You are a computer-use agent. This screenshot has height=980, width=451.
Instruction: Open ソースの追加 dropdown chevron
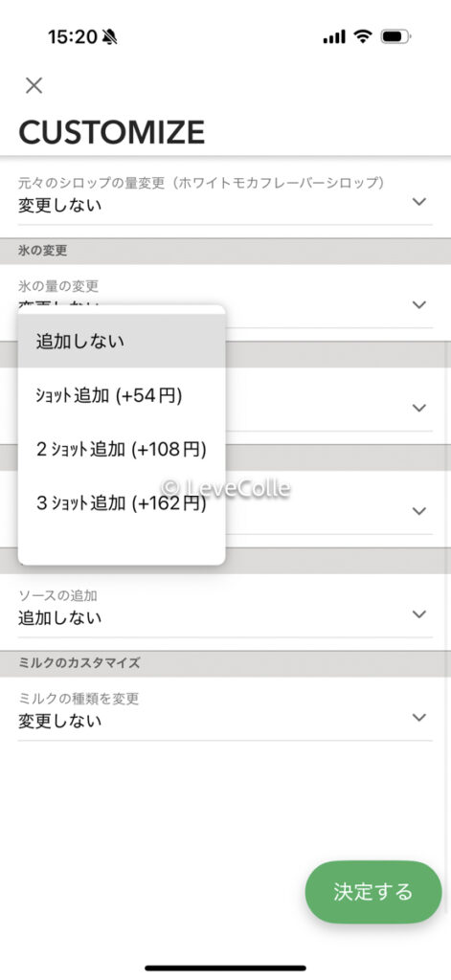(419, 613)
